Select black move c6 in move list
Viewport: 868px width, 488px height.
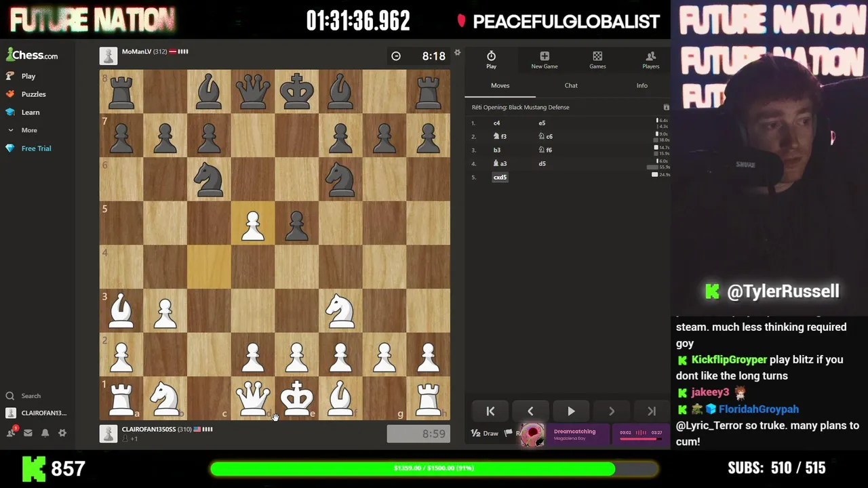tap(545, 136)
